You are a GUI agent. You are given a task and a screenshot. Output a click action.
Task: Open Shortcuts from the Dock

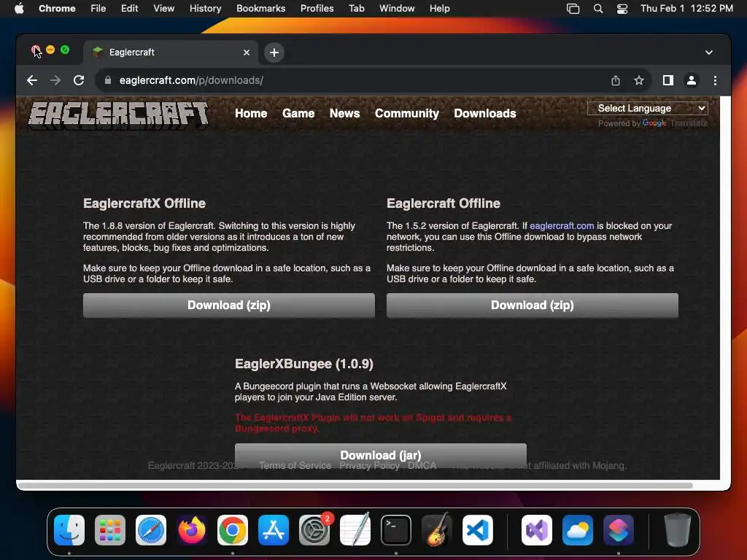pyautogui.click(x=619, y=530)
